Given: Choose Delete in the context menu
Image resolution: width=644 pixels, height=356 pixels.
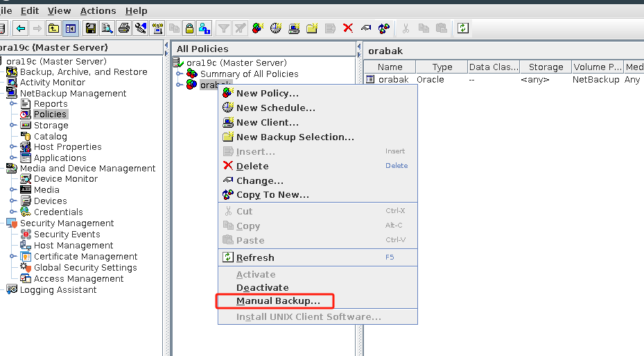Looking at the screenshot, I should click(x=317, y=166).
